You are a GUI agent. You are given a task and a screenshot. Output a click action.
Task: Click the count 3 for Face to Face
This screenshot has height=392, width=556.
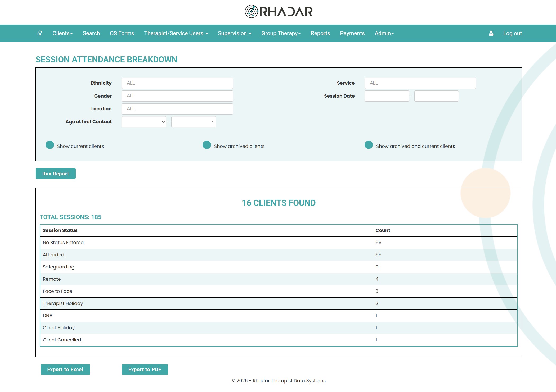[377, 291]
